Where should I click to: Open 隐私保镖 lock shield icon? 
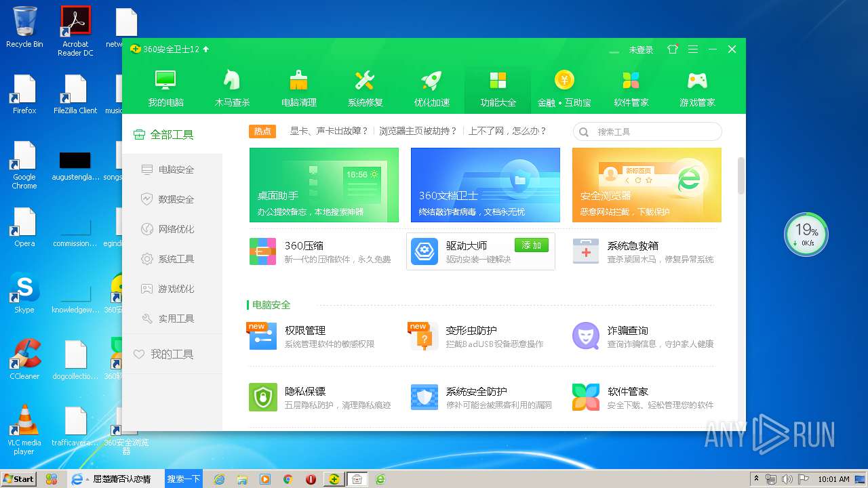pos(262,397)
